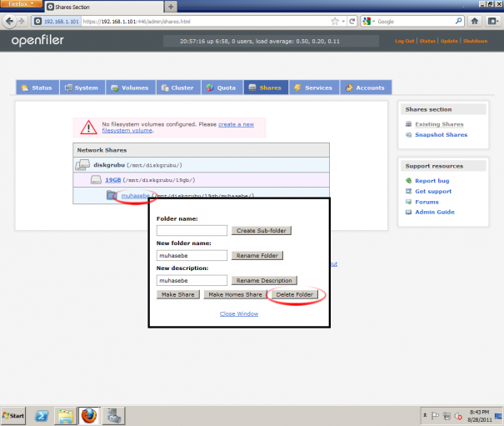
Task: Click the Rename Description button
Action: [264, 280]
